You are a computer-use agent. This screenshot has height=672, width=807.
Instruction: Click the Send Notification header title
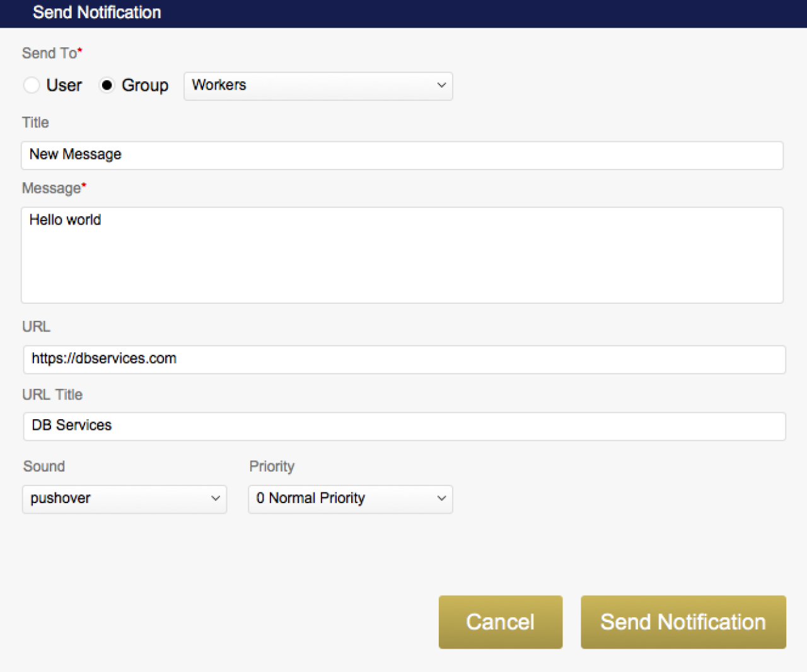97,13
